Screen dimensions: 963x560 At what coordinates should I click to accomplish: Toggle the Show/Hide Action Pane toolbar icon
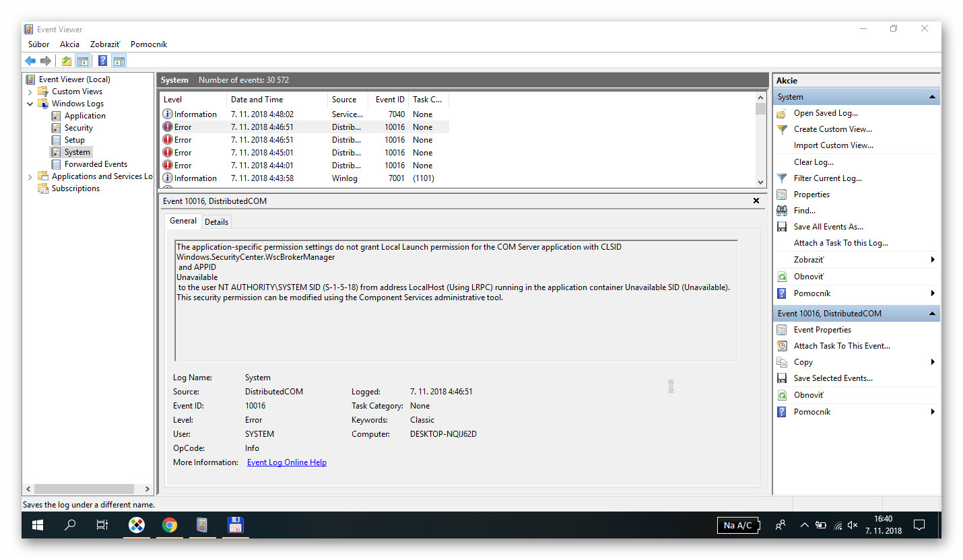(119, 61)
